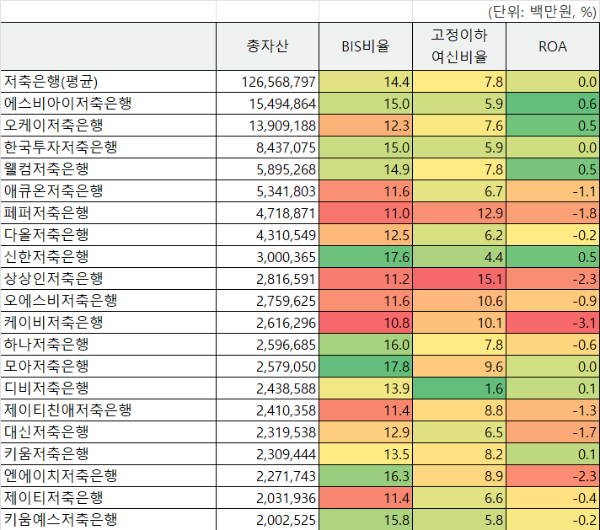Select total assets cell 3,000,365
The image size is (600, 530).
pos(267,256)
